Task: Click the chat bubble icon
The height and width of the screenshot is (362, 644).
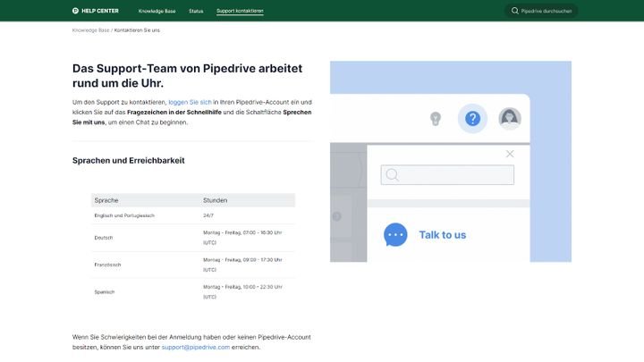Action: tap(395, 235)
